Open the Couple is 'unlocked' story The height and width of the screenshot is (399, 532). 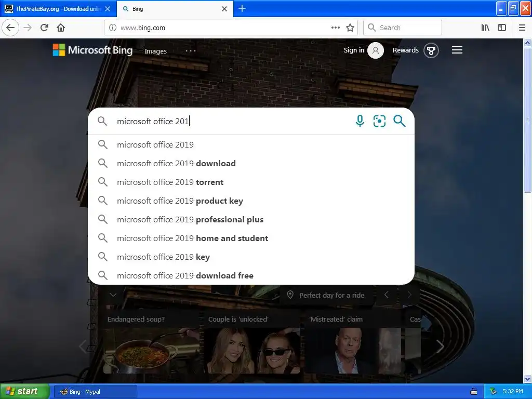(252, 341)
